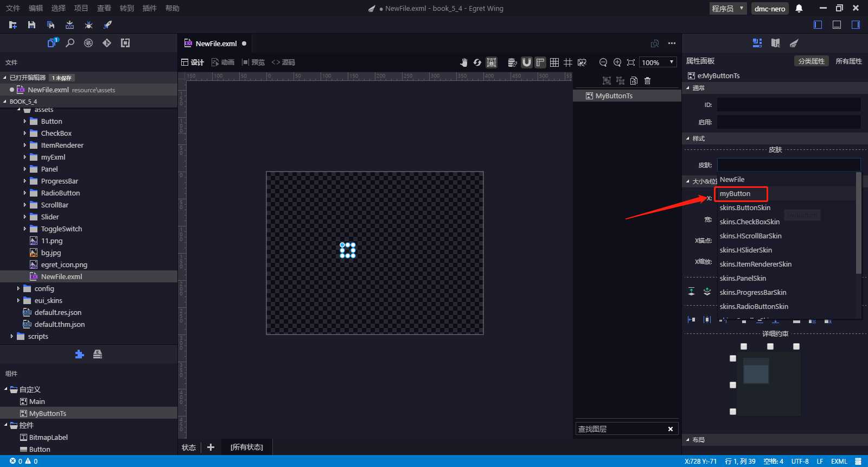Click the Egret feather icon in right panel

pos(794,43)
